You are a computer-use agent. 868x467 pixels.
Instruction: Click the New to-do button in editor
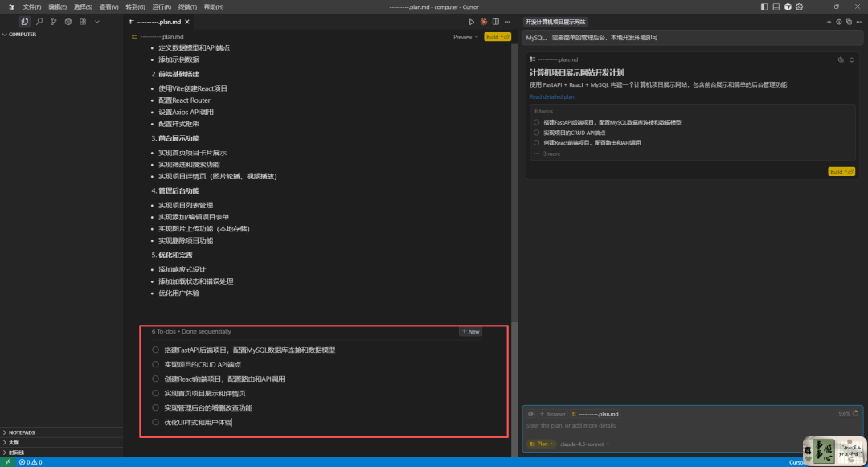[x=470, y=331]
